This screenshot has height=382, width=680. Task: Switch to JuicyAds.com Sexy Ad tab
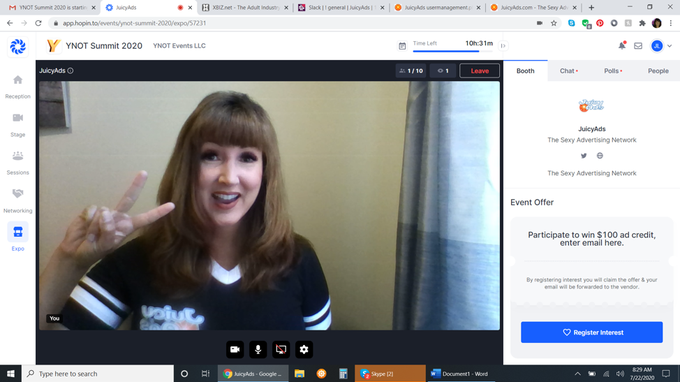[x=533, y=7]
